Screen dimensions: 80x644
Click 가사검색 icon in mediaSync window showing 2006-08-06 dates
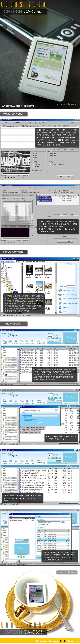(x=10, y=341)
